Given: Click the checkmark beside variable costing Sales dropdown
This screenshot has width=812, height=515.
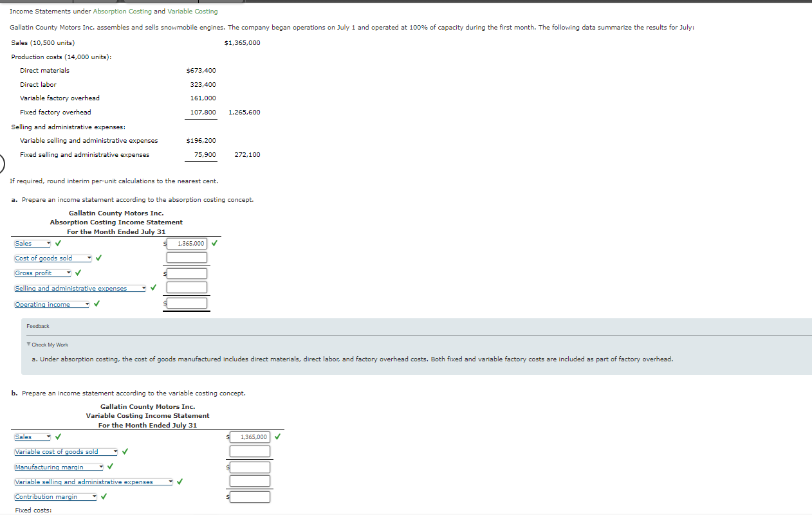Looking at the screenshot, I should [59, 437].
